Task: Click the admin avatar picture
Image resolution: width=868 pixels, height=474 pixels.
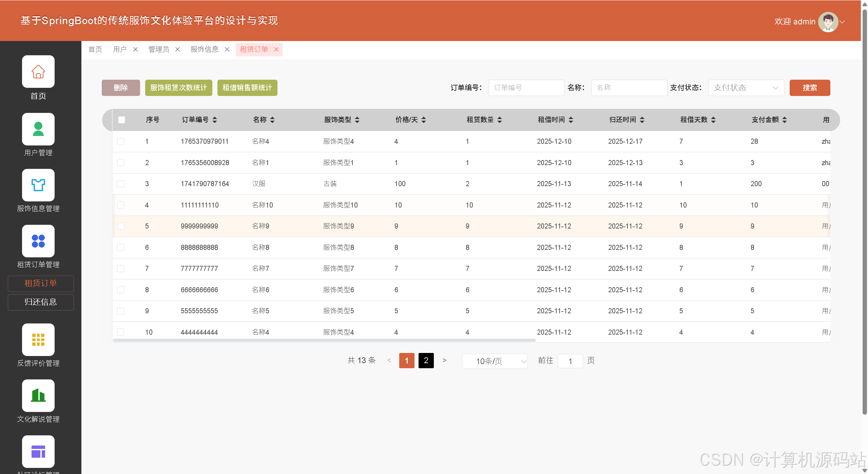Action: tap(828, 22)
